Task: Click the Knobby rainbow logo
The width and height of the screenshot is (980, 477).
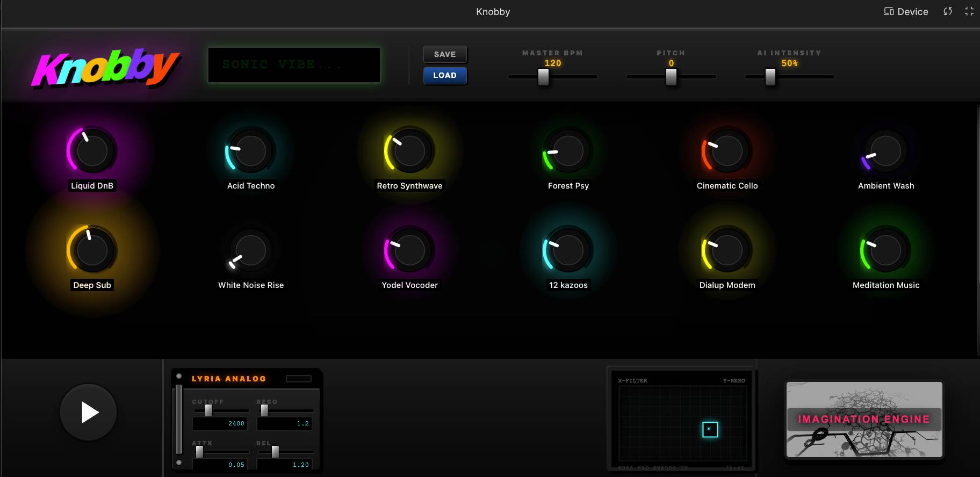Action: point(105,68)
